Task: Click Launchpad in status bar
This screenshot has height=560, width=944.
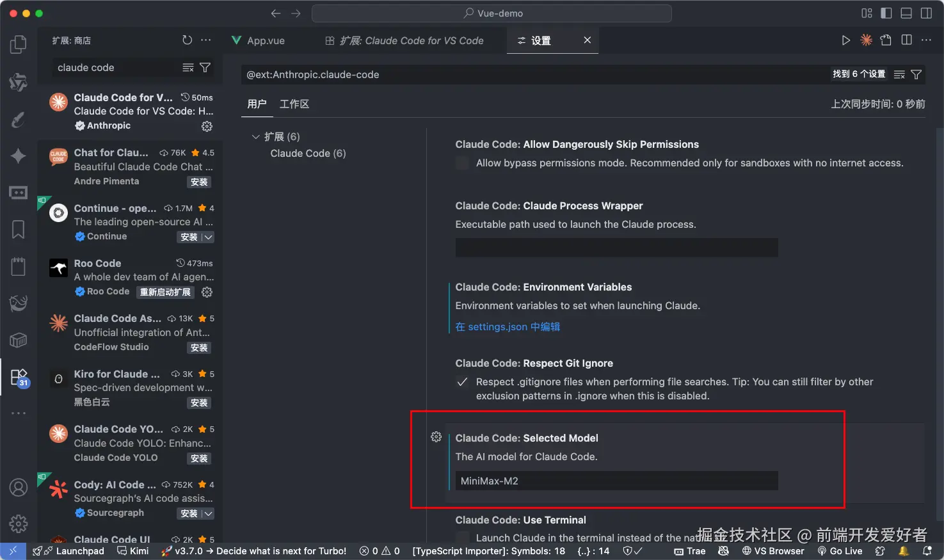Action: point(68,551)
